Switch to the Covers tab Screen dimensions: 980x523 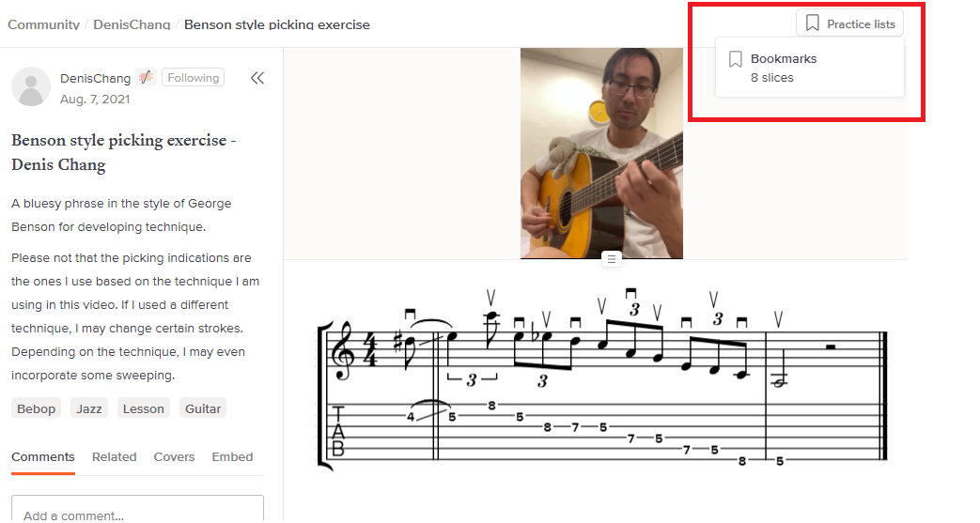pos(174,456)
